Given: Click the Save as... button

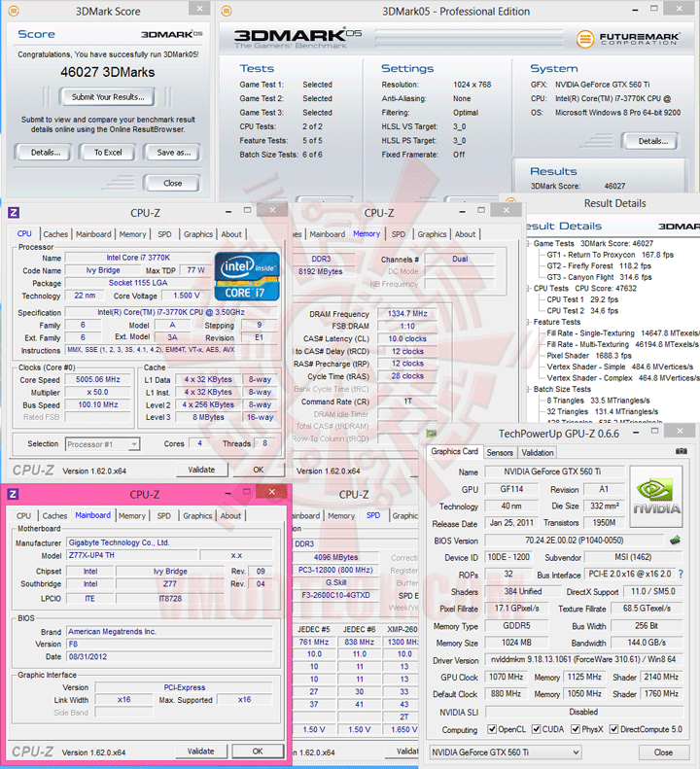Looking at the screenshot, I should (174, 153).
